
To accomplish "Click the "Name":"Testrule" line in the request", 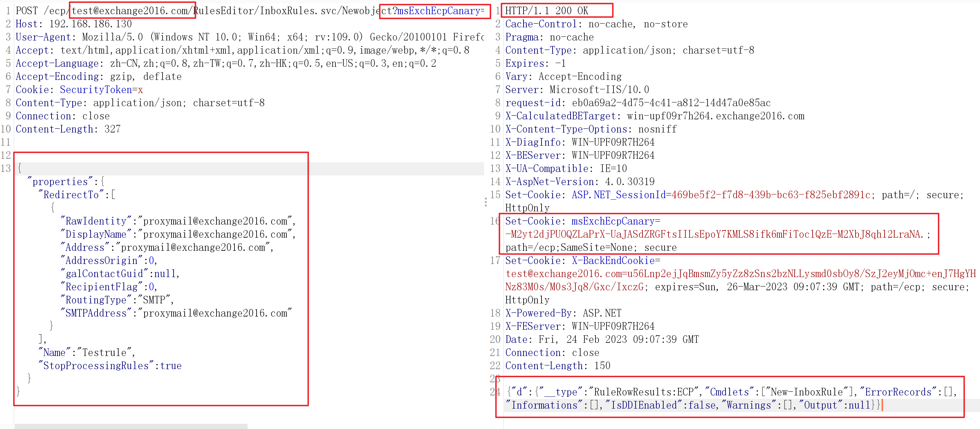I will (87, 352).
